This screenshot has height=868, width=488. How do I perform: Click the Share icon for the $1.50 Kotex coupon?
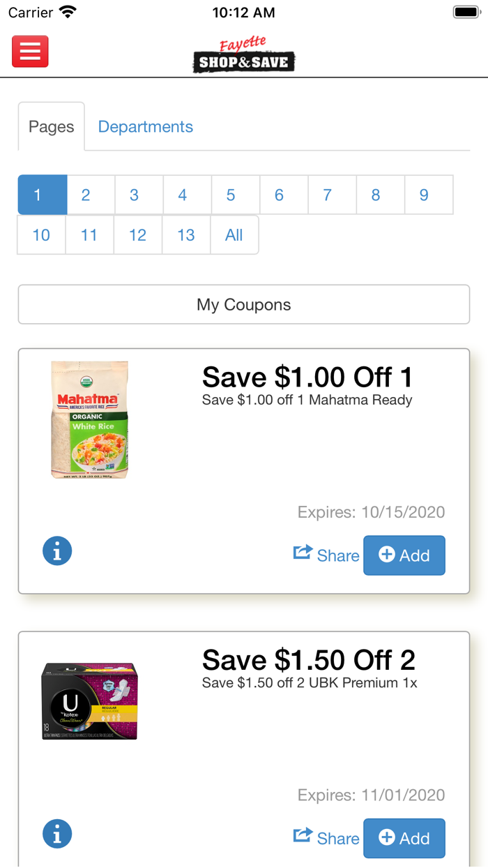[x=301, y=835]
